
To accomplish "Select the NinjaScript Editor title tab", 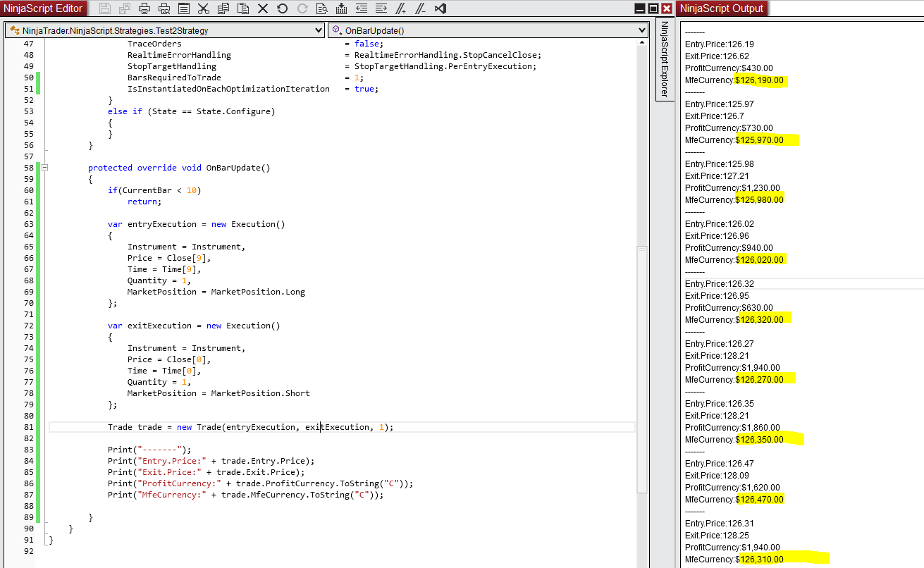I will [x=44, y=8].
